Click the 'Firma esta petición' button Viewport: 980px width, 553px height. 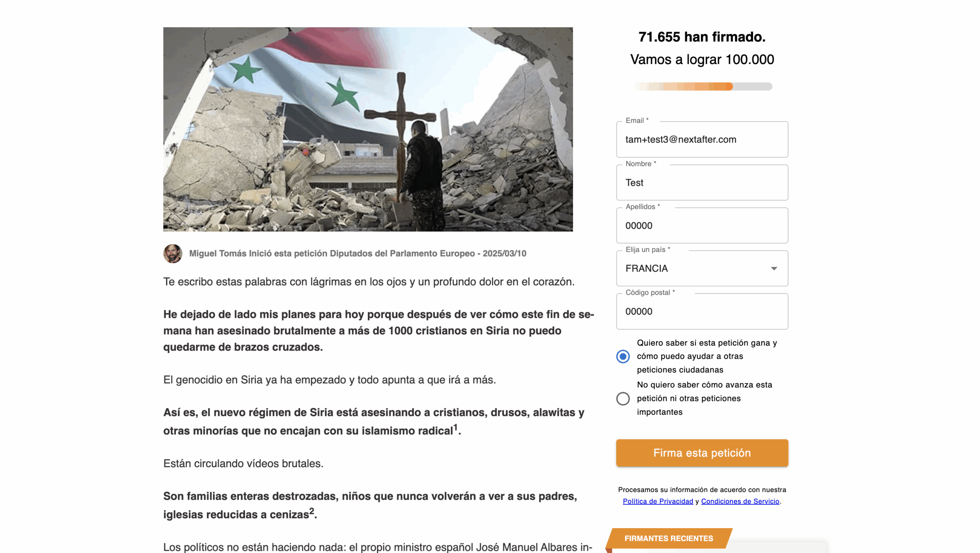click(702, 453)
